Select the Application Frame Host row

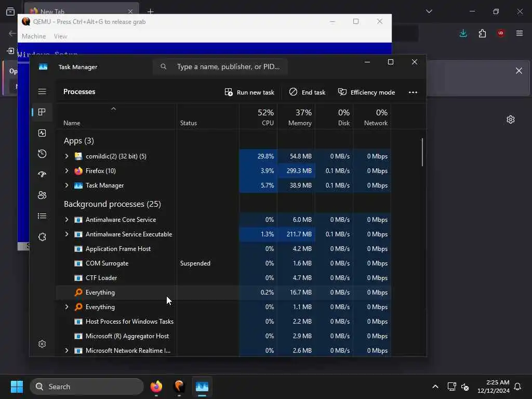(223, 249)
